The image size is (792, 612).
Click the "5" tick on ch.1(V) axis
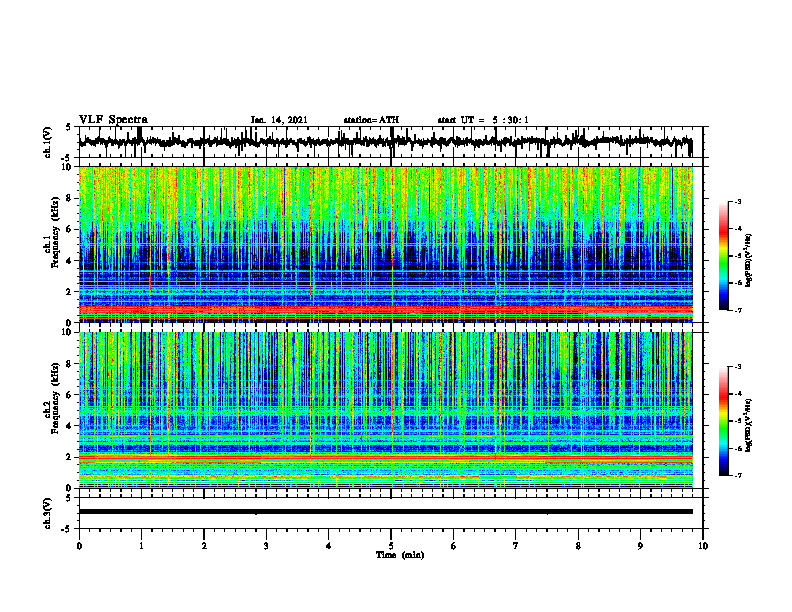tap(68, 127)
